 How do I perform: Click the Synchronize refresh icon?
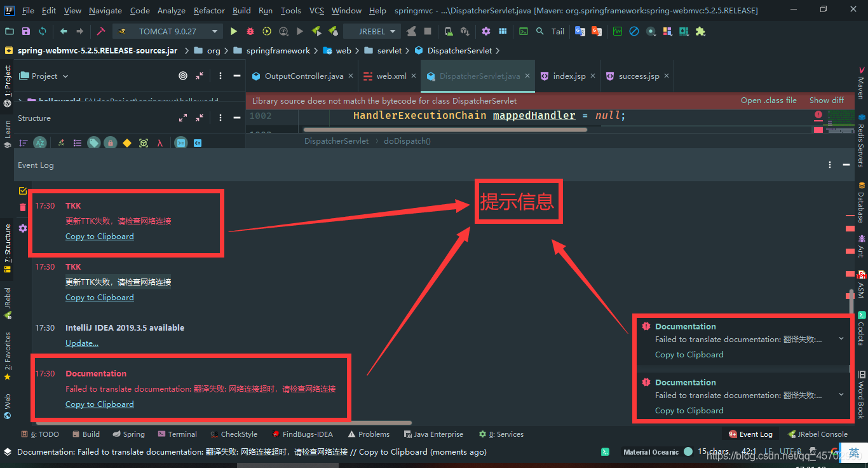pos(42,31)
